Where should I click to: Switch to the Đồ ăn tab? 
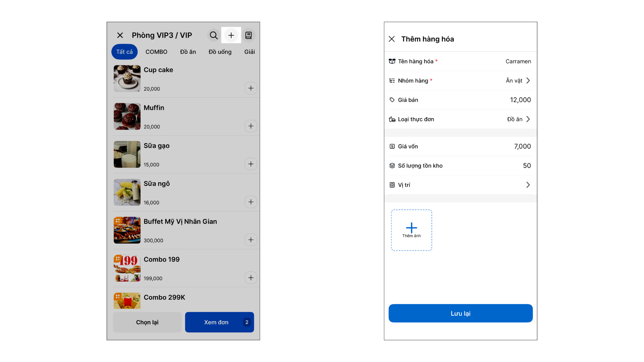coord(188,52)
